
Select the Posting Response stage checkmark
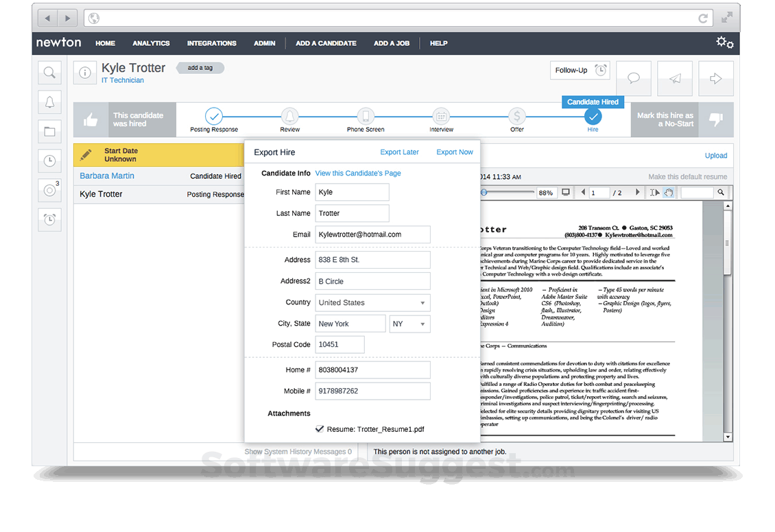[x=214, y=117]
